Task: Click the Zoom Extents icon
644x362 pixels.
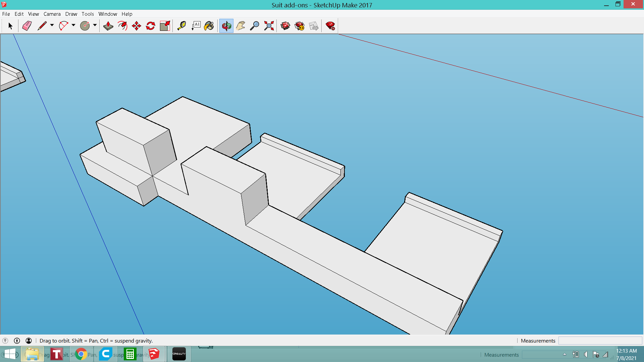Action: pyautogui.click(x=269, y=26)
